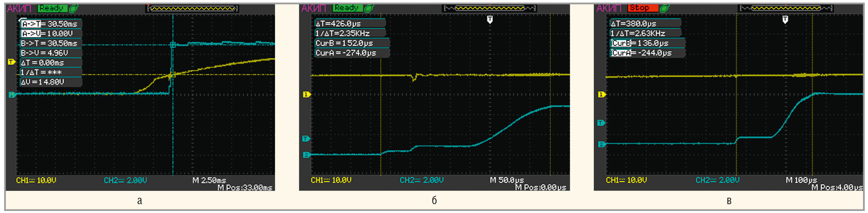The height and width of the screenshot is (213, 868).
Task: Click the channel 1 marker beside the M 50.0µs plot
Action: 306,94
